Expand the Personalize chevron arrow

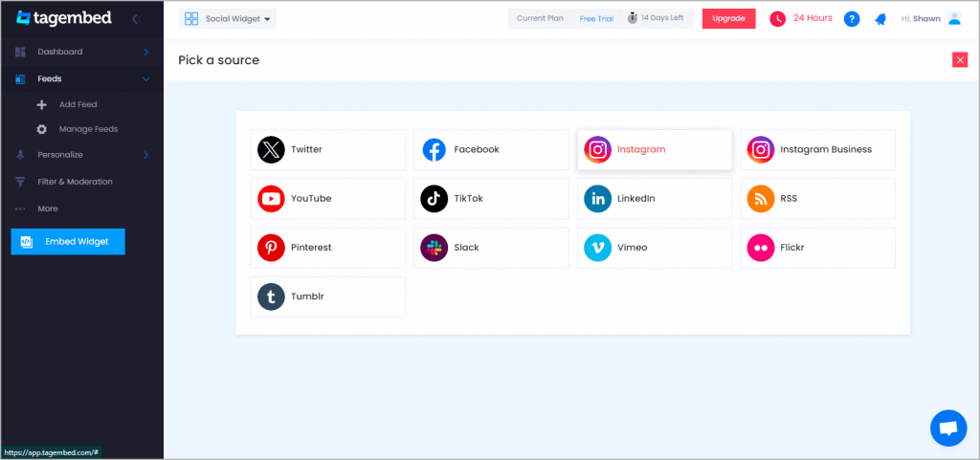coord(145,155)
